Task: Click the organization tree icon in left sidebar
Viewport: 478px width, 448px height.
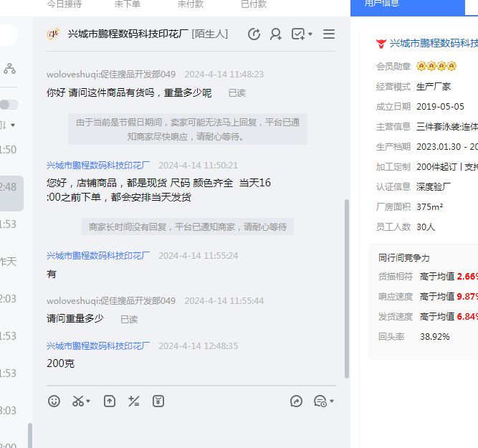Action: (9, 69)
